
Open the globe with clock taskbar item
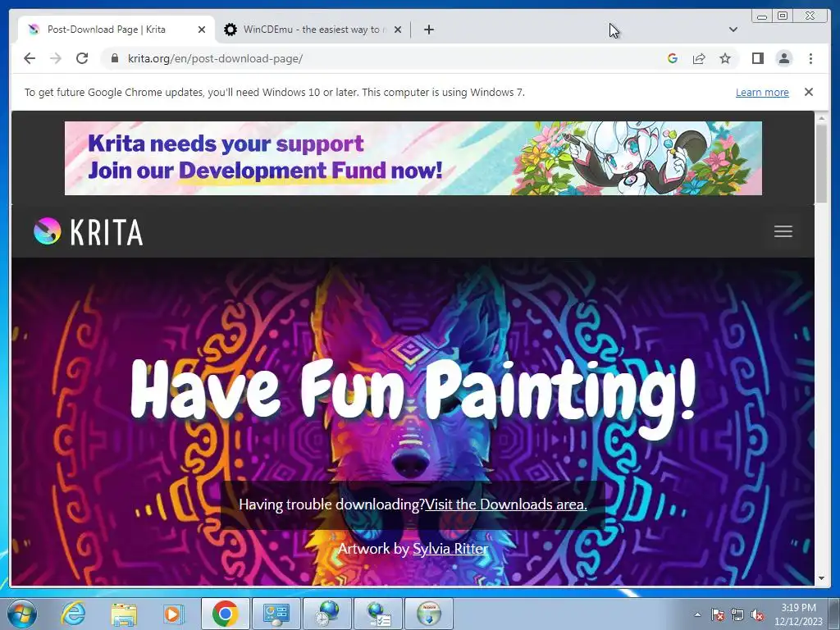(x=326, y=614)
